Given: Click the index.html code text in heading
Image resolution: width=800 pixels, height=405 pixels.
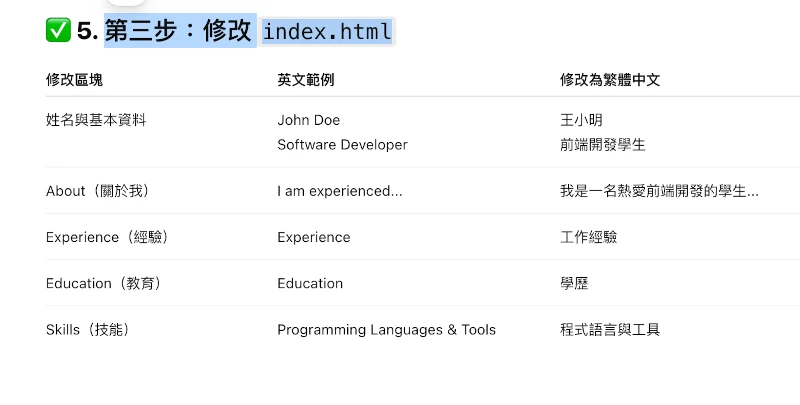Looking at the screenshot, I should (x=327, y=32).
